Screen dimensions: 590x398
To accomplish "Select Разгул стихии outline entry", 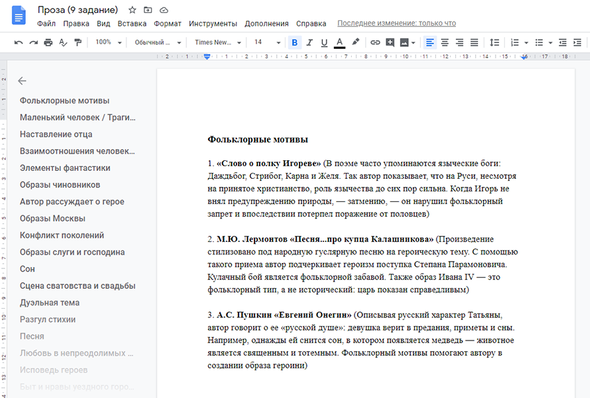I will pyautogui.click(x=47, y=319).
